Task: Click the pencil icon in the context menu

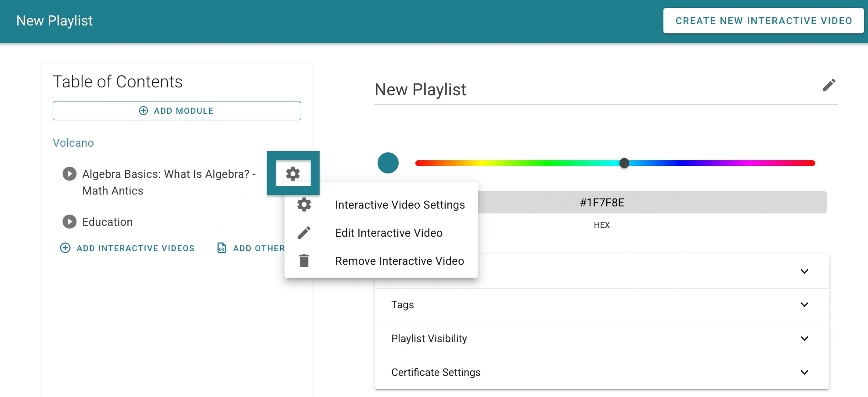Action: click(x=304, y=233)
